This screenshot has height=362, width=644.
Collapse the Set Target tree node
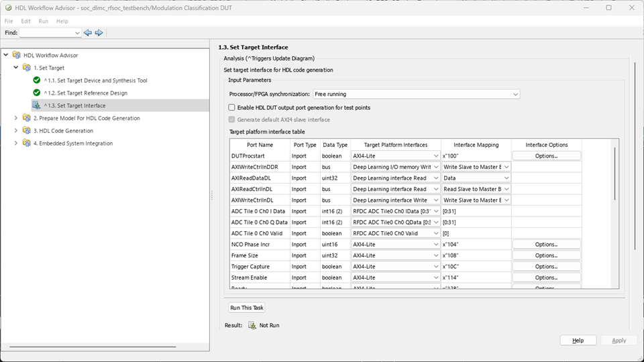(16, 68)
